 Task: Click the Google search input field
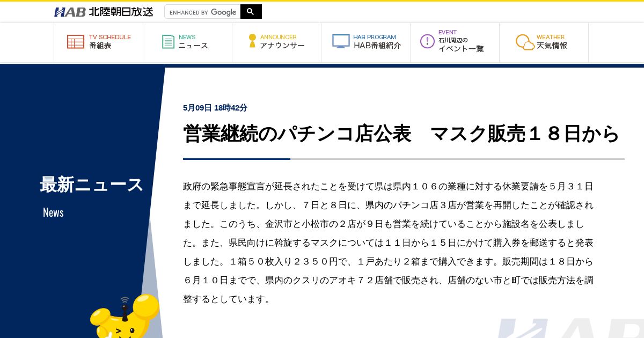click(202, 12)
